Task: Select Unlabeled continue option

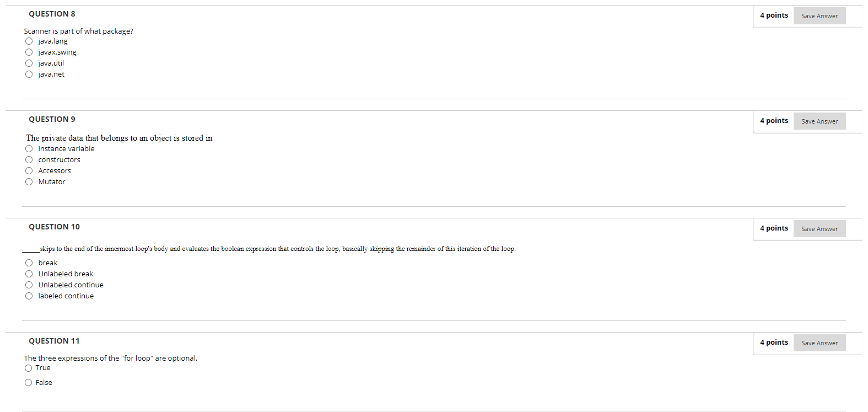Action: (x=29, y=285)
